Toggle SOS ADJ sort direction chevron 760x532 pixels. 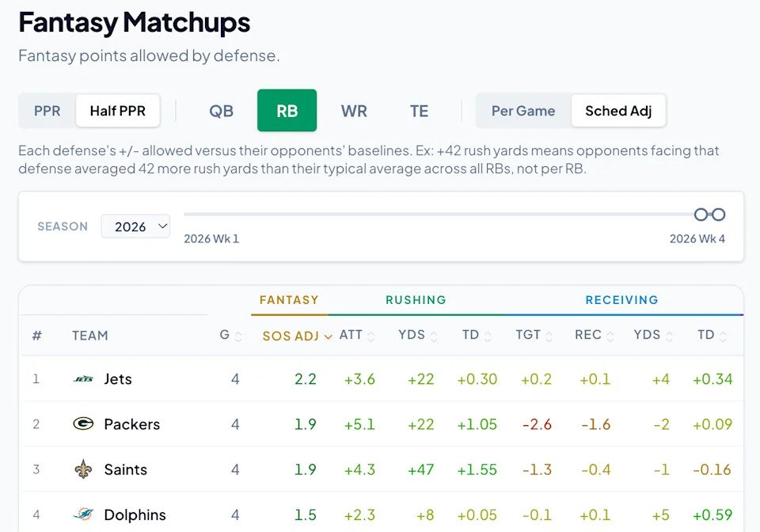(x=328, y=336)
